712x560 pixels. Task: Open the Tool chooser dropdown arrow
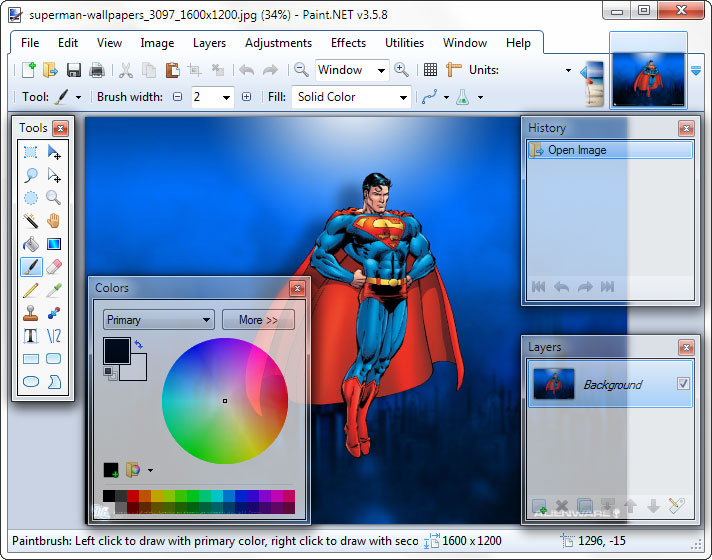click(x=79, y=97)
